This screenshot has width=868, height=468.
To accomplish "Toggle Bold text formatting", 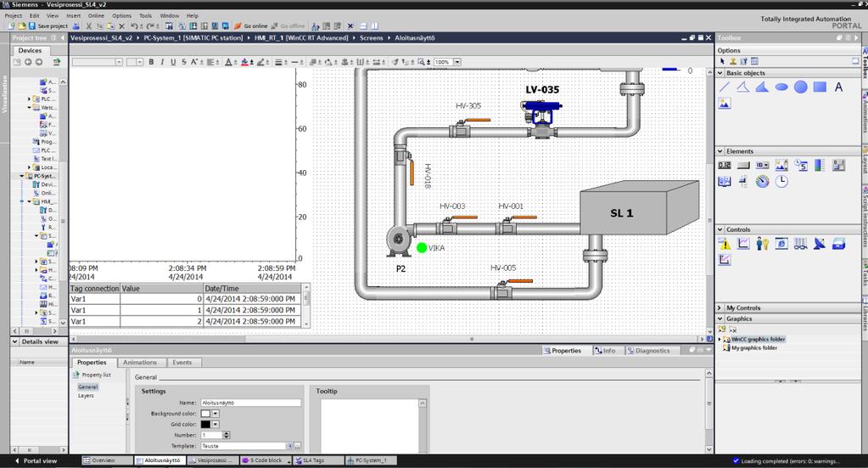I will click(150, 62).
